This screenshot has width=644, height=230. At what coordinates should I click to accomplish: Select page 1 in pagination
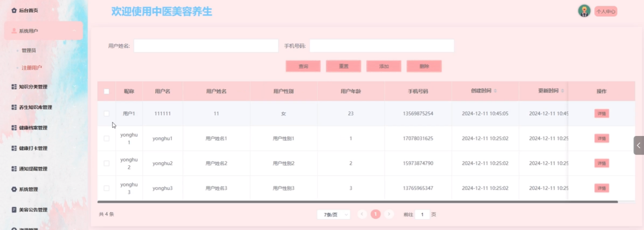coord(376,214)
